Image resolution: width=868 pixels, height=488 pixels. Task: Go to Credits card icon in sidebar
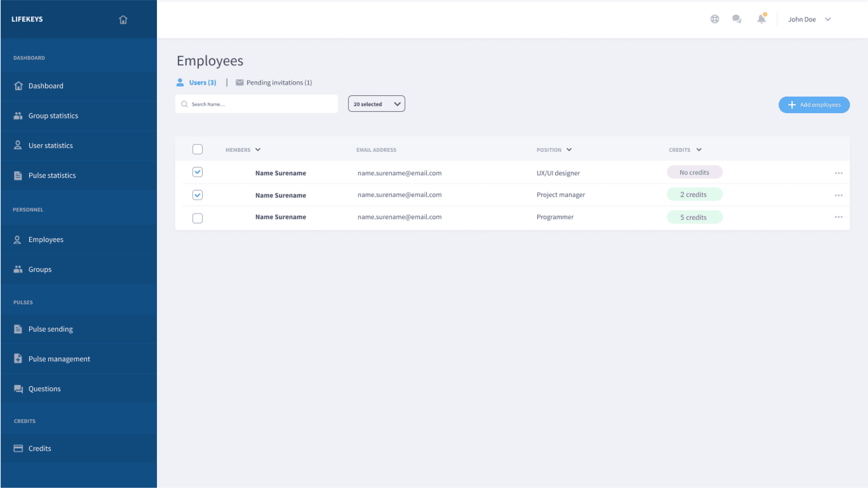click(x=18, y=448)
